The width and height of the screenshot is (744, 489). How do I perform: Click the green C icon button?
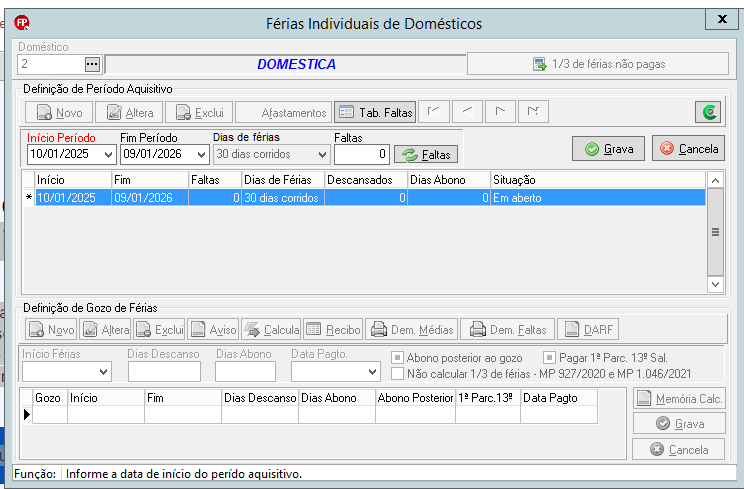pyautogui.click(x=708, y=112)
